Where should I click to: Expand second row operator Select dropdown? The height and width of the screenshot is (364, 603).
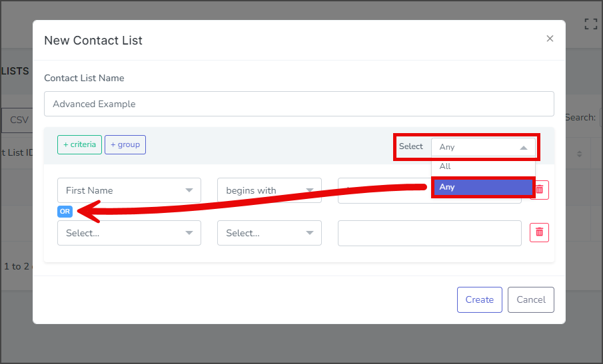click(269, 233)
